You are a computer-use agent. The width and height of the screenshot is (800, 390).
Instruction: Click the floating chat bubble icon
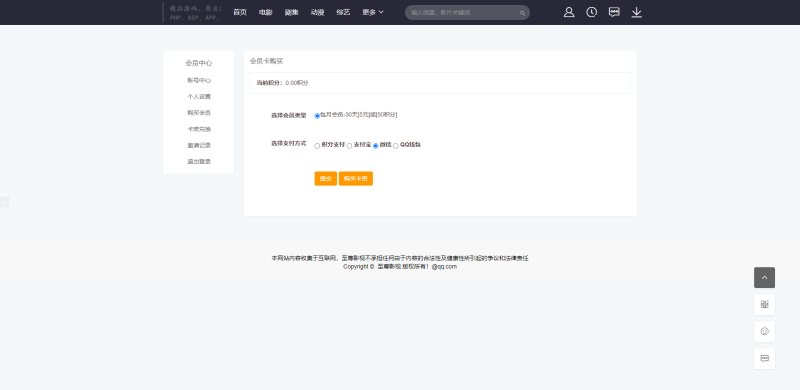764,358
